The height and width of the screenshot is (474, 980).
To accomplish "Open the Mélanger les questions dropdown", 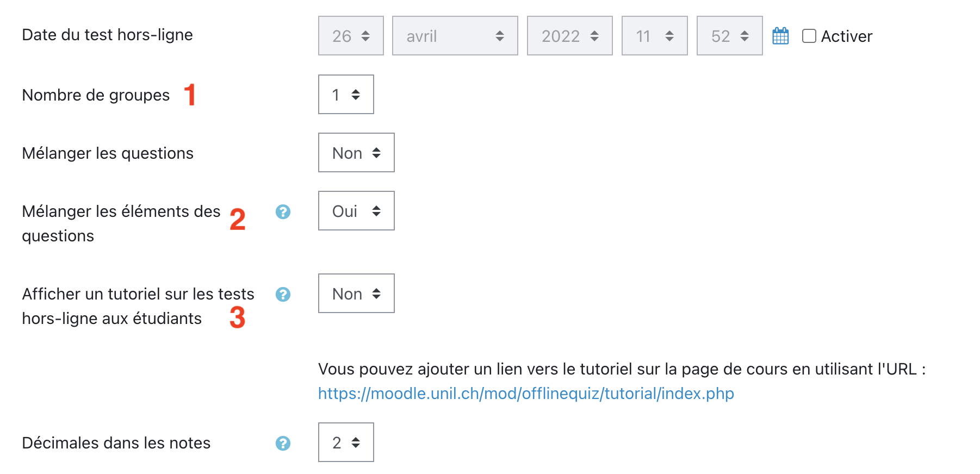I will pos(356,153).
